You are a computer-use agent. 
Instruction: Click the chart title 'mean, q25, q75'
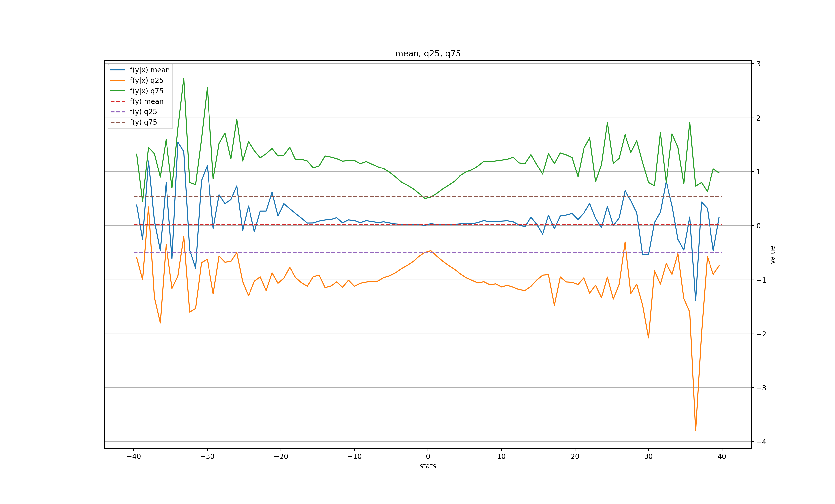pos(428,53)
